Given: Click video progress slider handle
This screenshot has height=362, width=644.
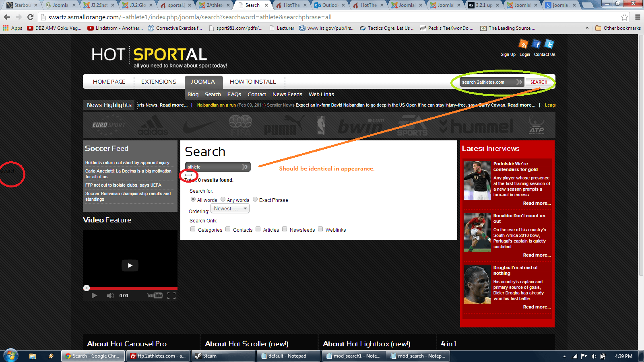Looking at the screenshot, I should click(x=86, y=288).
